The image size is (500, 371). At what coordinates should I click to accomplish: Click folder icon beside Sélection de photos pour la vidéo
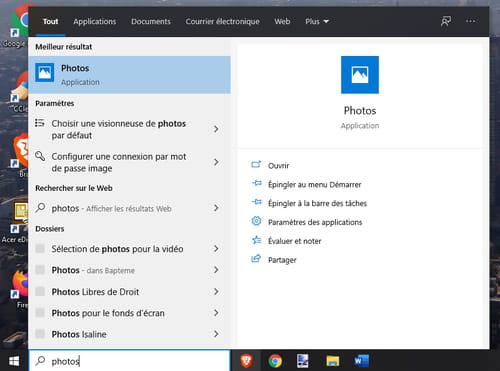(x=40, y=248)
